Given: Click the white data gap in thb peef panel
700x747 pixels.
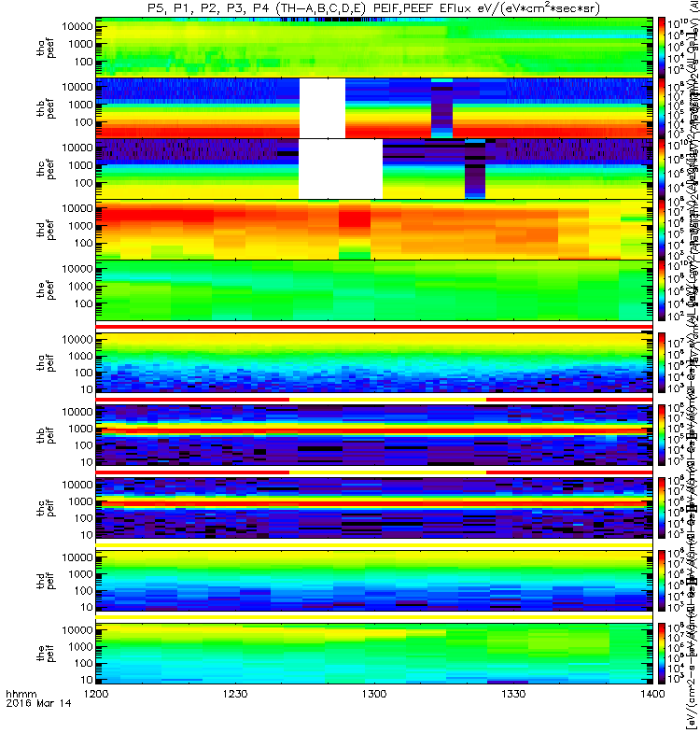Looking at the screenshot, I should tap(322, 108).
